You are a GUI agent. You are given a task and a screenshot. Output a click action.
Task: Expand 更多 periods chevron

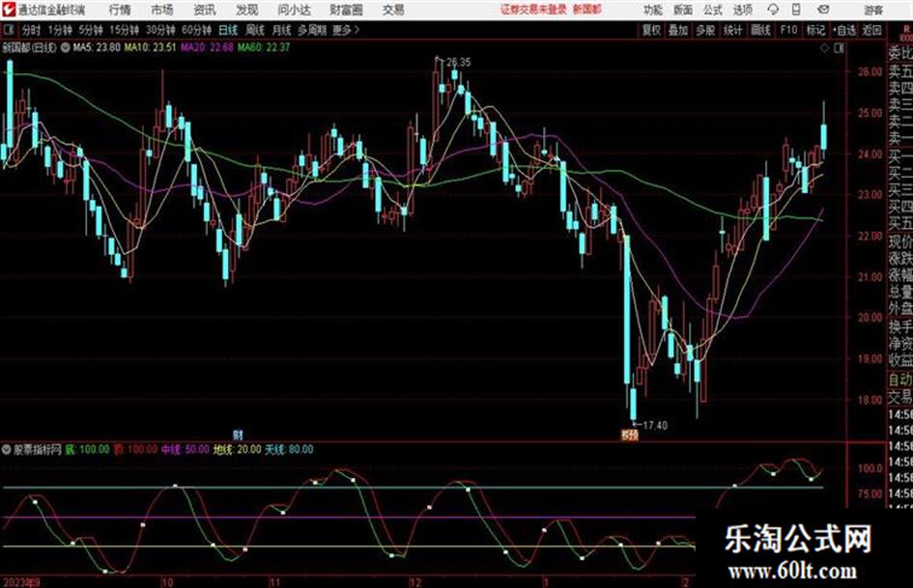pos(346,30)
